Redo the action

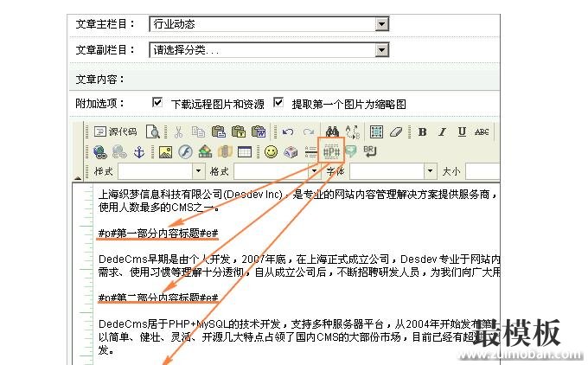click(309, 131)
